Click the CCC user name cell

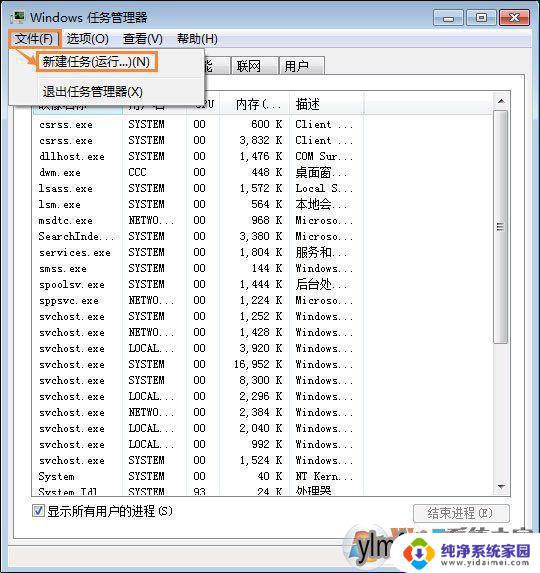click(x=138, y=172)
